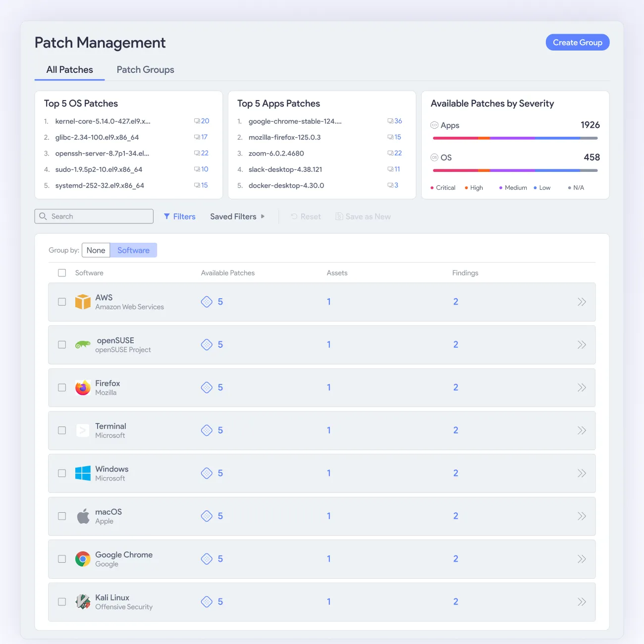Click the magnifier icon in the search box

(x=43, y=216)
